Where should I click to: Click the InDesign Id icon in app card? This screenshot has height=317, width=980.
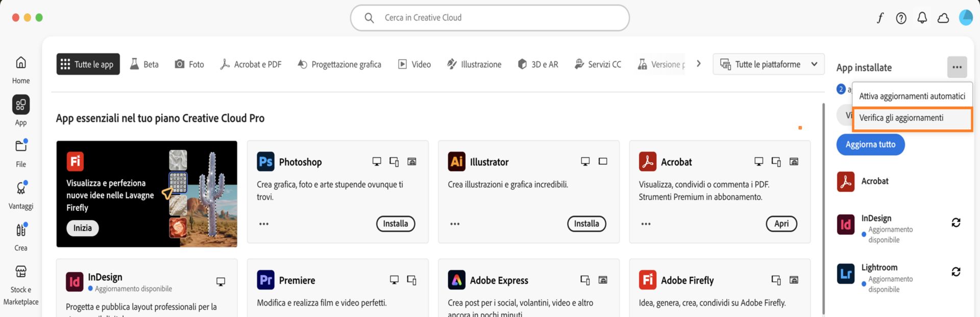75,282
